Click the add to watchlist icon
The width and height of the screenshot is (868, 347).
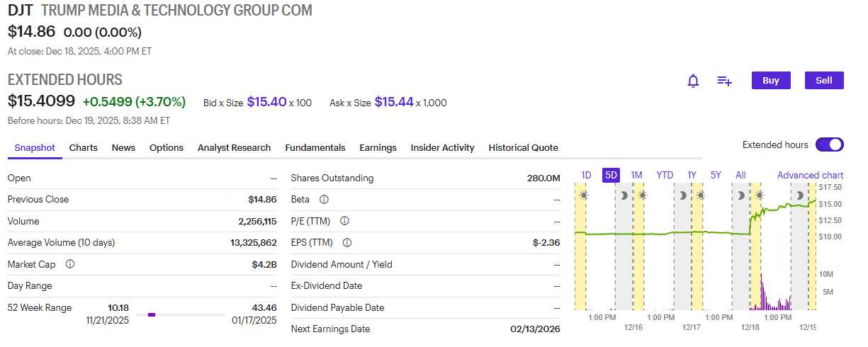(724, 81)
